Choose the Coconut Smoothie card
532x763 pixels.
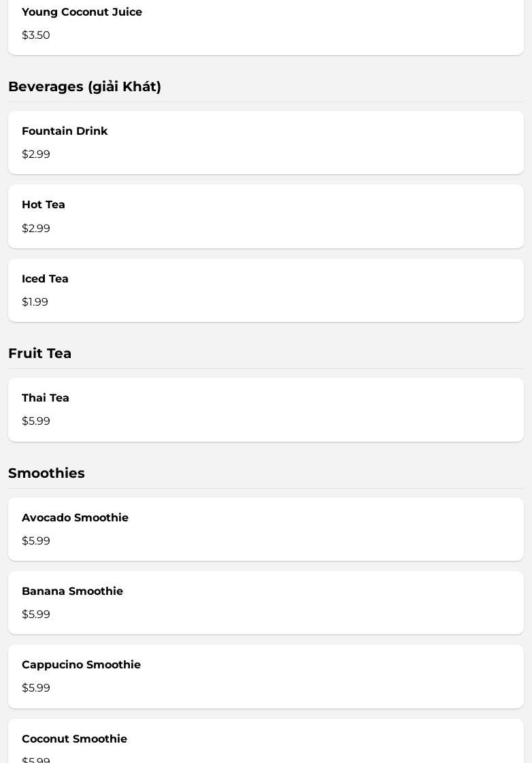point(266,741)
